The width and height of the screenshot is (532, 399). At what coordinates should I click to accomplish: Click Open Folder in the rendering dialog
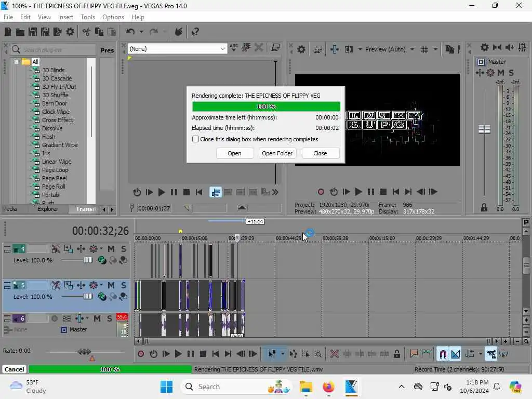coord(277,153)
